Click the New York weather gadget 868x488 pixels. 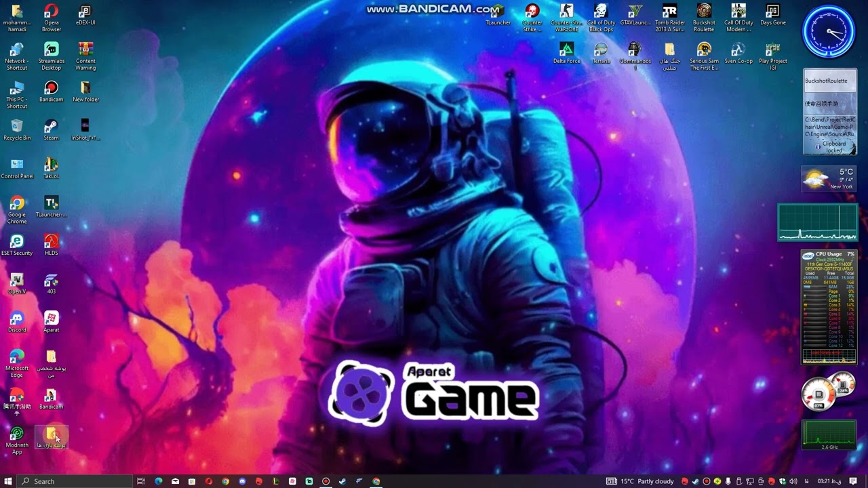pyautogui.click(x=827, y=178)
